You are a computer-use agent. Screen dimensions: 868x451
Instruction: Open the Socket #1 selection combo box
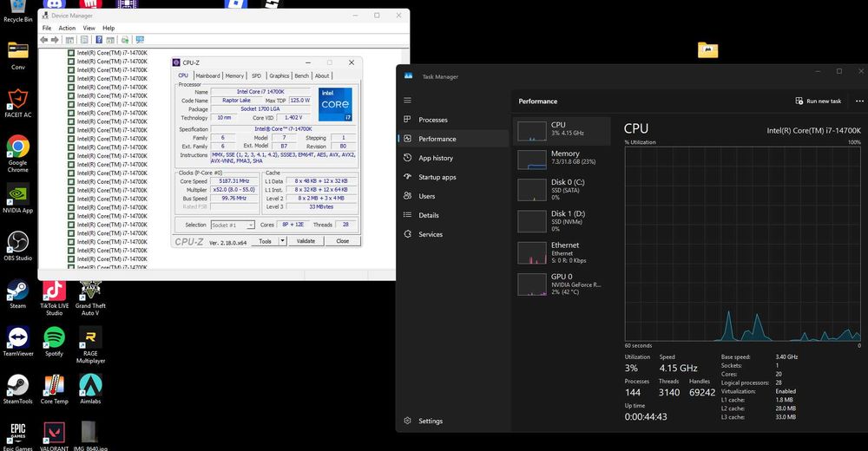233,225
